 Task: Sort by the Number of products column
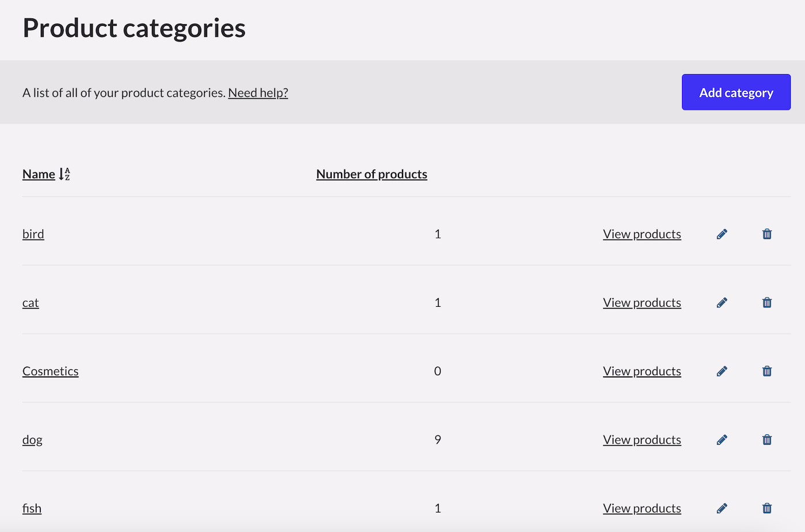tap(371, 174)
